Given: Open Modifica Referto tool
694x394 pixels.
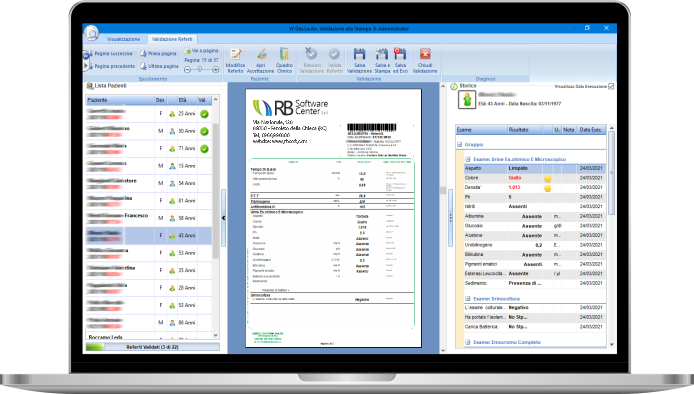Looking at the screenshot, I should 235,61.
